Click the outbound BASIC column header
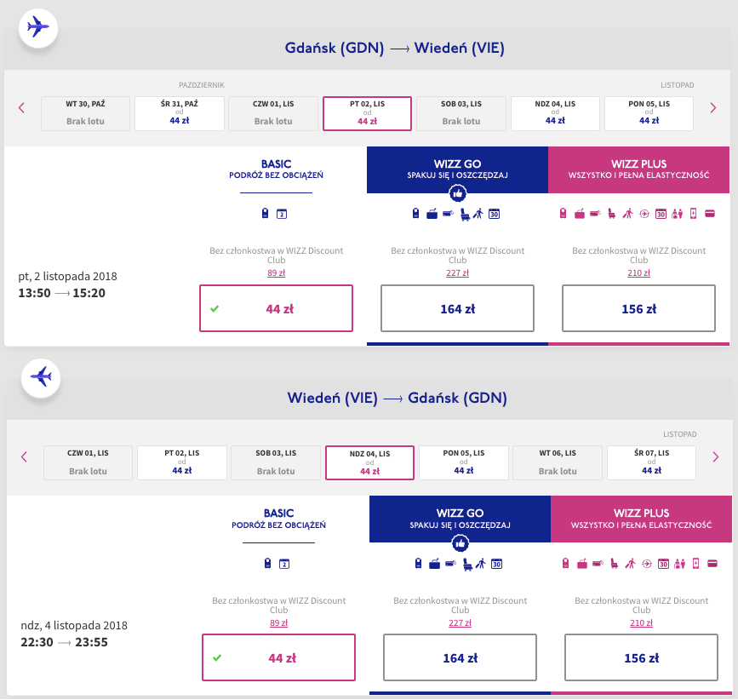 tap(277, 170)
